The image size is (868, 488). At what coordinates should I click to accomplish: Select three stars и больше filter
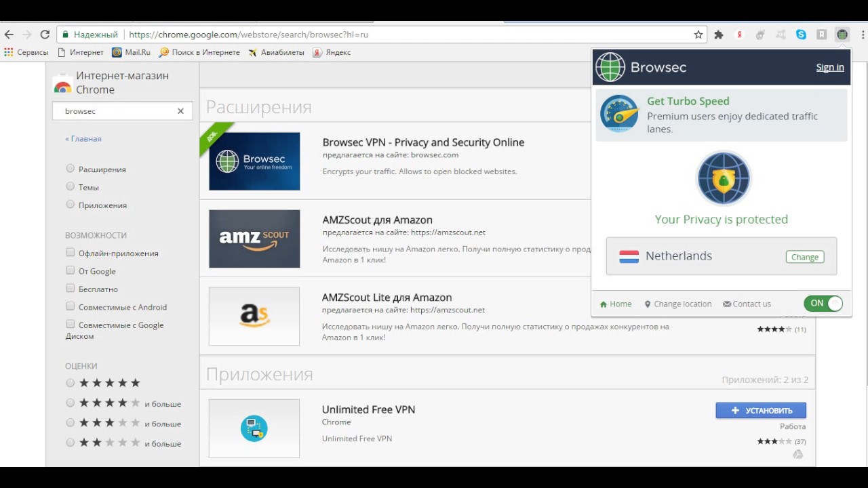[x=70, y=423]
